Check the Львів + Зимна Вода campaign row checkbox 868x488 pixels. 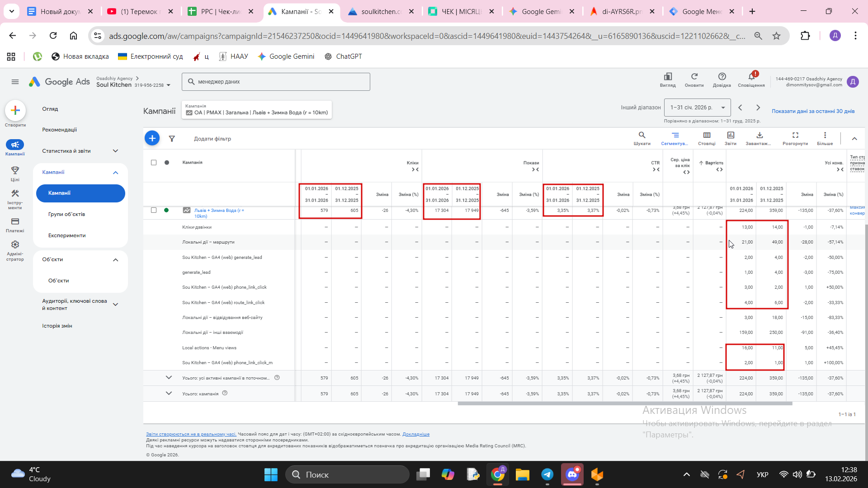point(154,210)
